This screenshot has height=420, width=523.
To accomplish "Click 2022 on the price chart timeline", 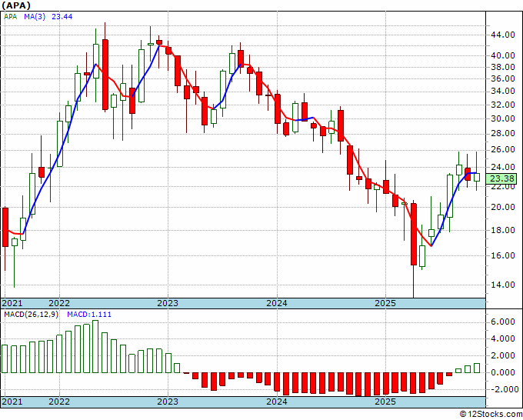I will (x=59, y=303).
